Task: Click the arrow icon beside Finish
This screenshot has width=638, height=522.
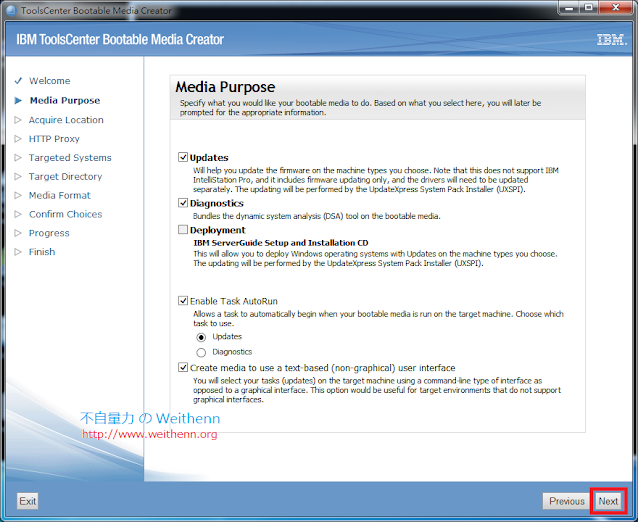Action: point(18,252)
